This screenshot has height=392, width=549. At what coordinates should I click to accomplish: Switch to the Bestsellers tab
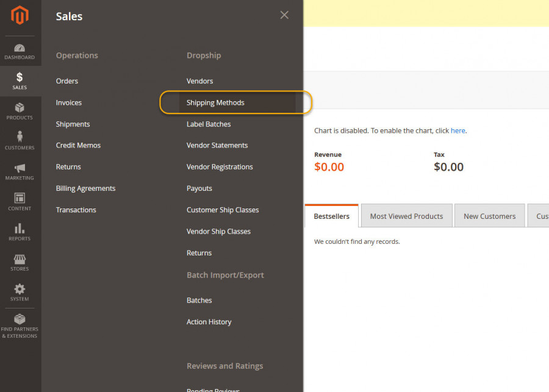click(x=332, y=216)
